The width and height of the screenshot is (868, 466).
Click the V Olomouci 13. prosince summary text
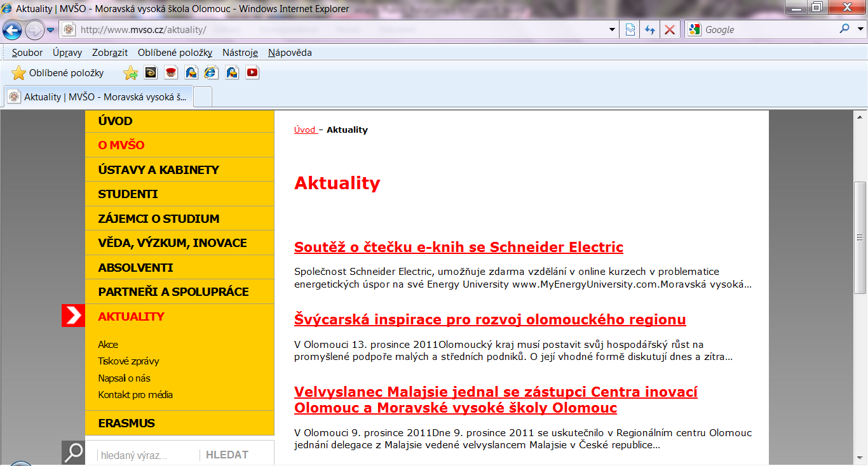pos(513,350)
